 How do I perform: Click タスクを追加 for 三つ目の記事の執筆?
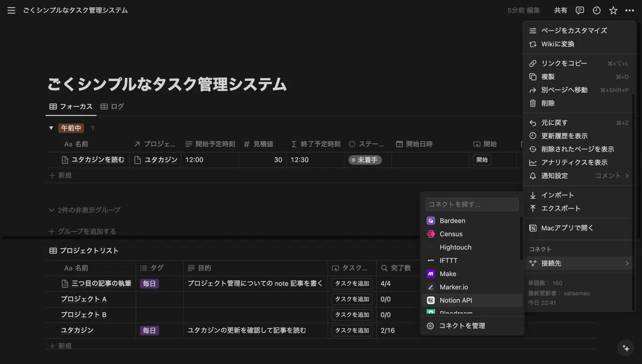[352, 284]
